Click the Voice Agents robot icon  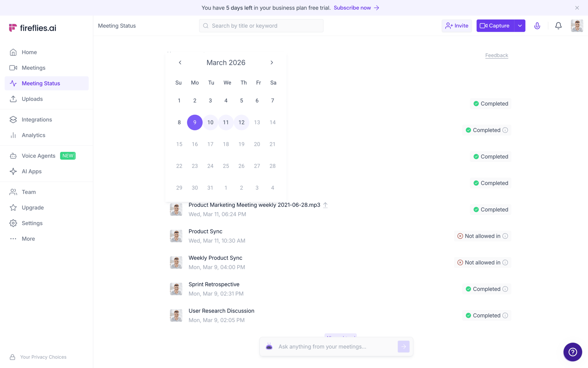13,156
